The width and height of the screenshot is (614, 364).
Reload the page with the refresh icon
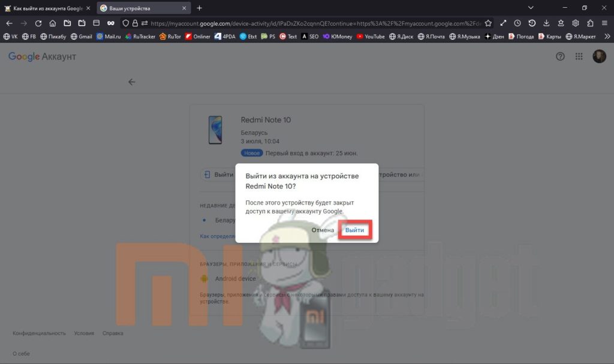coord(38,23)
